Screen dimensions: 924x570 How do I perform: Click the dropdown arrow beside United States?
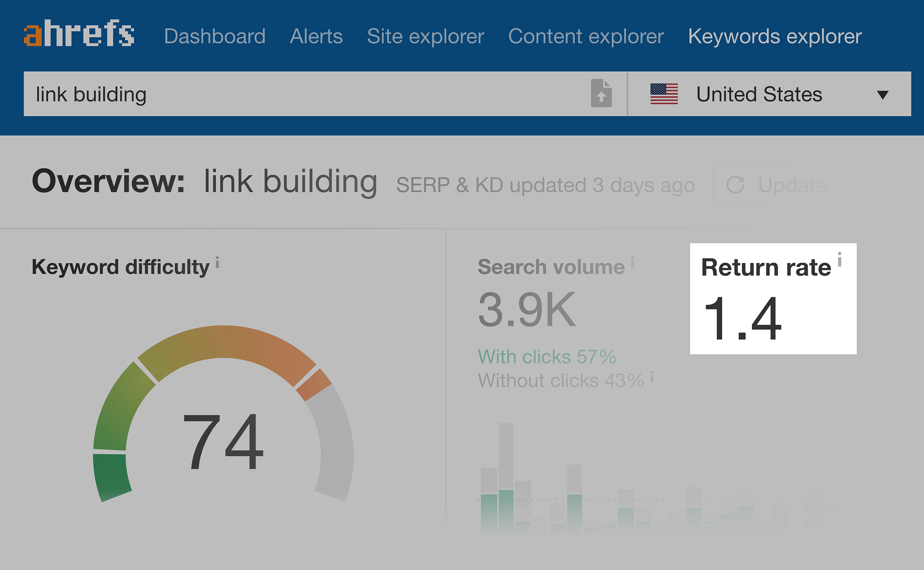pos(883,95)
